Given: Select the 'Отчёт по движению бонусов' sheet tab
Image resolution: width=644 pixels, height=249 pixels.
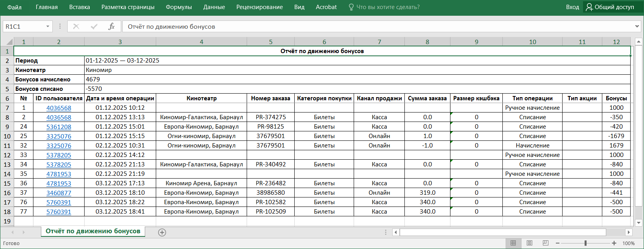Looking at the screenshot, I should point(93,231).
